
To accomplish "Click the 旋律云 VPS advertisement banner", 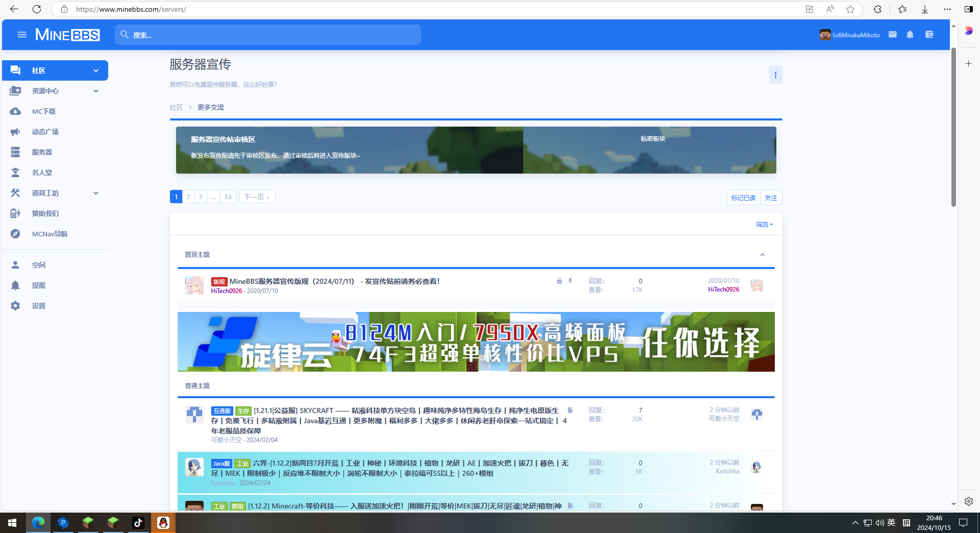I will coord(476,342).
